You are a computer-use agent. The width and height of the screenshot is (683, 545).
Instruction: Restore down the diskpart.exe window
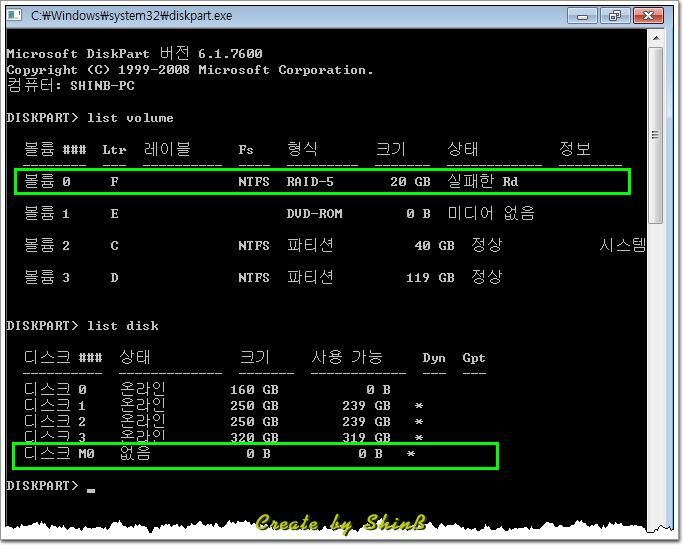click(x=615, y=16)
